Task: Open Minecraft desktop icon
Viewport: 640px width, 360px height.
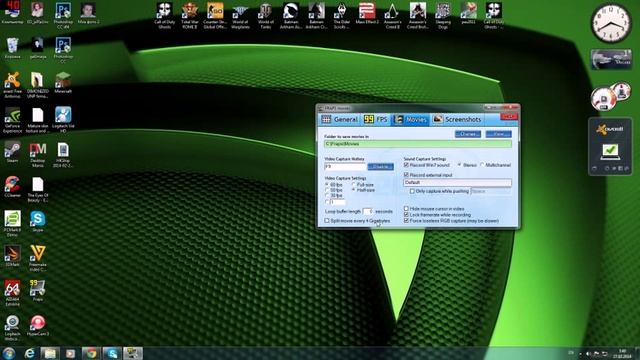Action: [x=63, y=83]
